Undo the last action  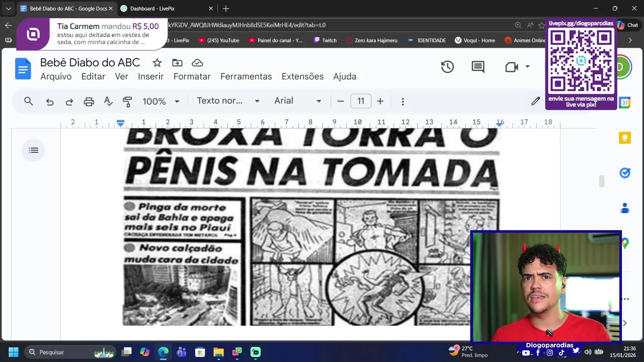(x=50, y=102)
